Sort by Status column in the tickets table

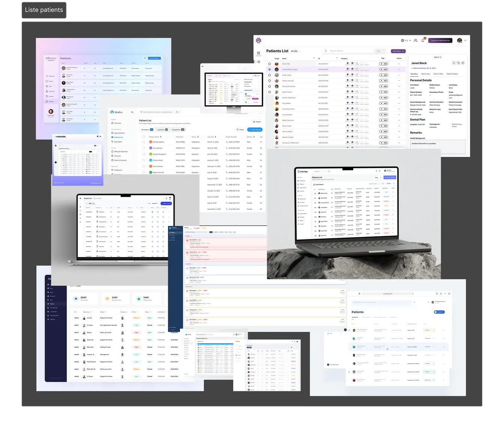pyautogui.click(x=148, y=312)
